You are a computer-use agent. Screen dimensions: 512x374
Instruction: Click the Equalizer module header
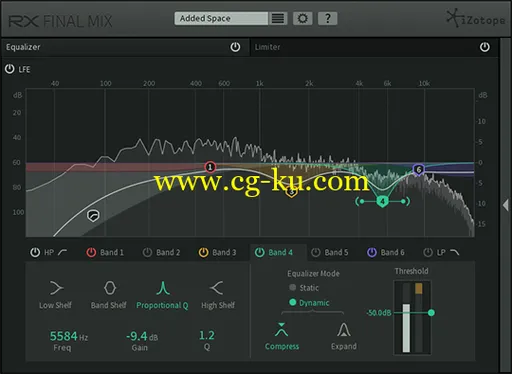pyautogui.click(x=125, y=47)
